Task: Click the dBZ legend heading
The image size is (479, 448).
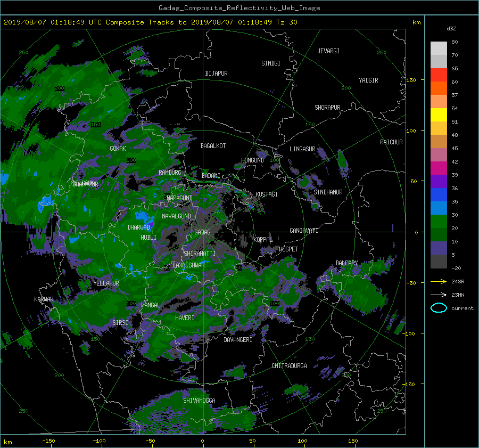Action: pyautogui.click(x=451, y=28)
